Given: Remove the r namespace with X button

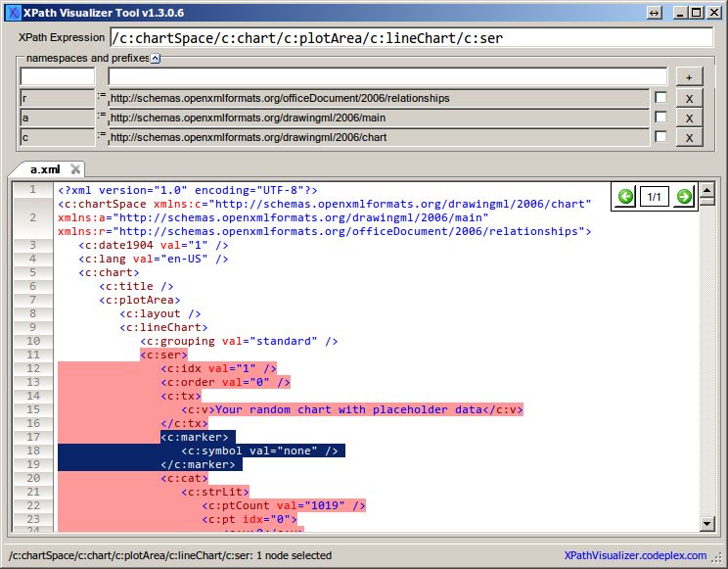Looking at the screenshot, I should (x=689, y=99).
